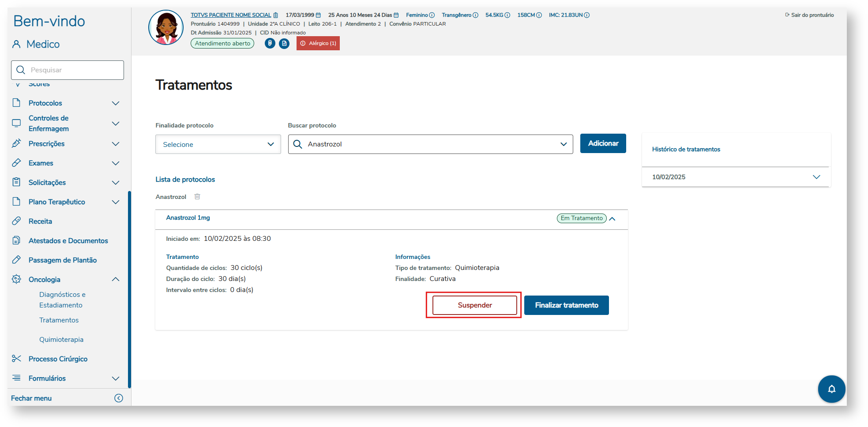The height and width of the screenshot is (427, 868).
Task: Click the Alérgico (1) alert badge
Action: click(318, 43)
